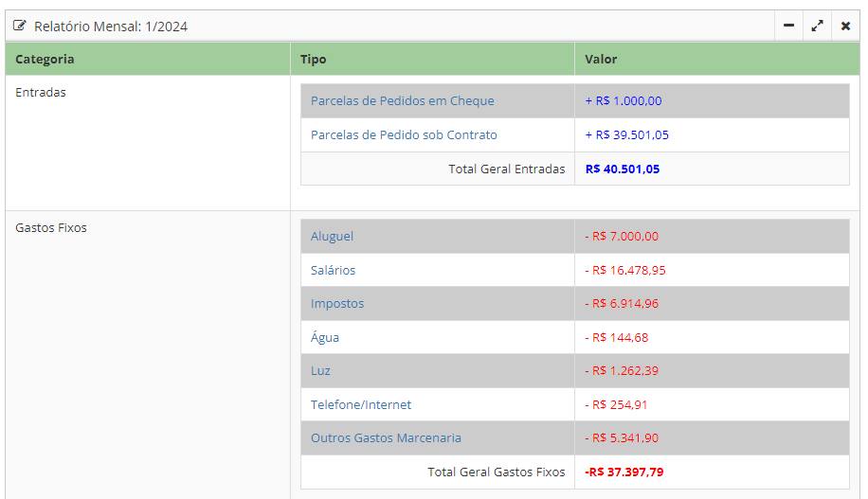
Task: Click the Telefone/Internet row label
Action: coord(360,405)
